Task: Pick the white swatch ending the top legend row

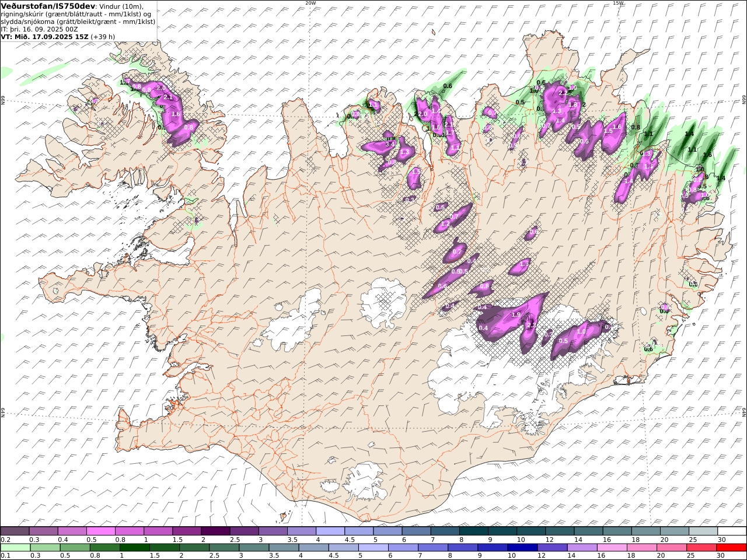Action: click(731, 531)
